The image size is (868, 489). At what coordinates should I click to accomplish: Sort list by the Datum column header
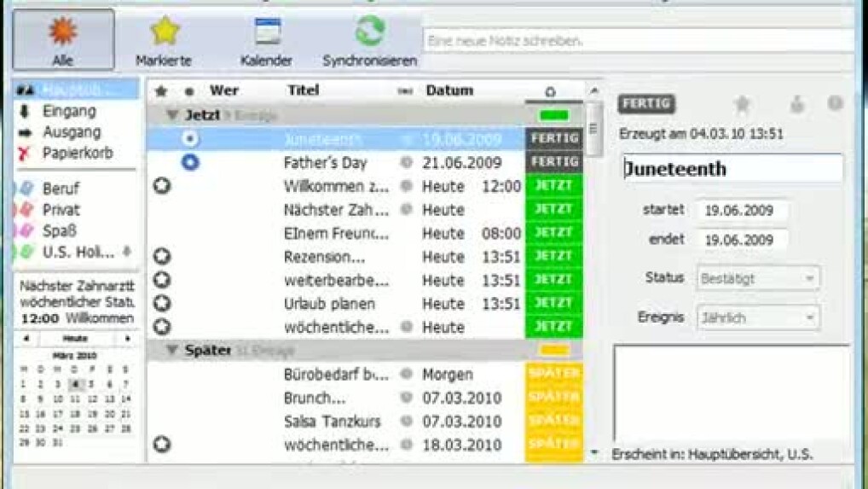pos(449,90)
